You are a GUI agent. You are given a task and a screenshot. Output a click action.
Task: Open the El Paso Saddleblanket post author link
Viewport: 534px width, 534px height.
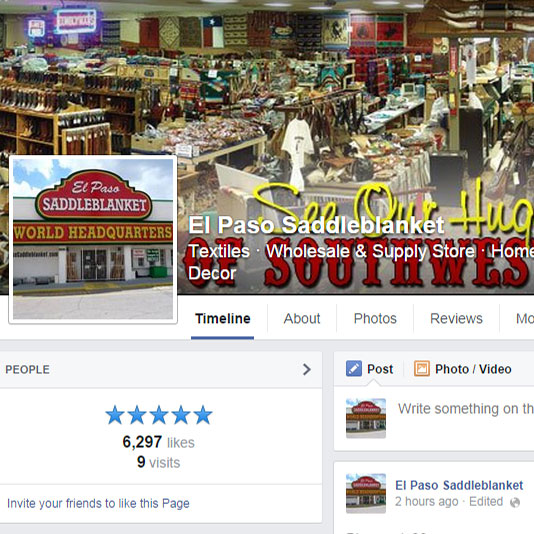click(459, 485)
